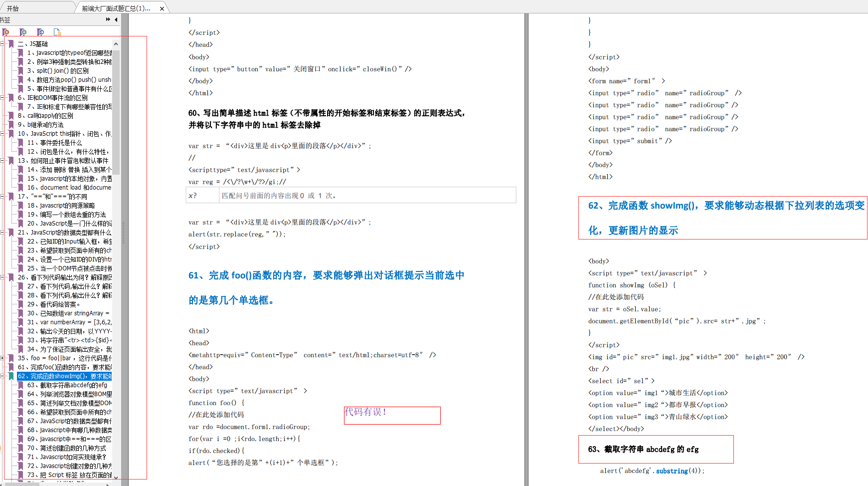Click the bookmark icon beside 二、JS基础

[11, 44]
